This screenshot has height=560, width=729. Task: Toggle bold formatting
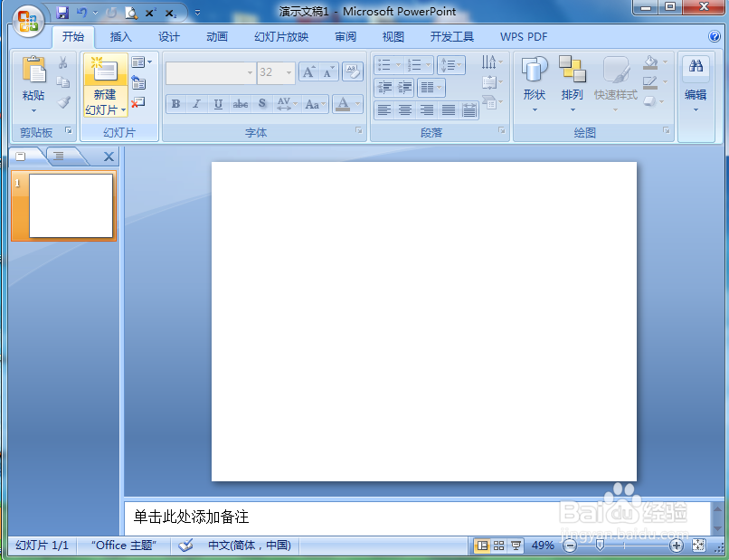175,104
